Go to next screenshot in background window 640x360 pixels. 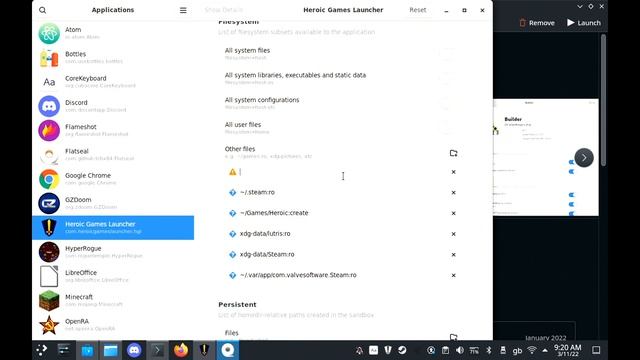coord(584,158)
